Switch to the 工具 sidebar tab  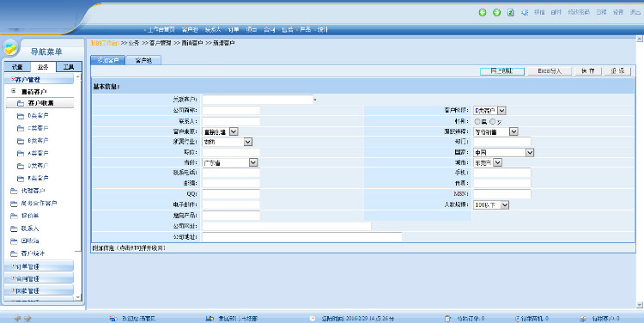point(69,67)
